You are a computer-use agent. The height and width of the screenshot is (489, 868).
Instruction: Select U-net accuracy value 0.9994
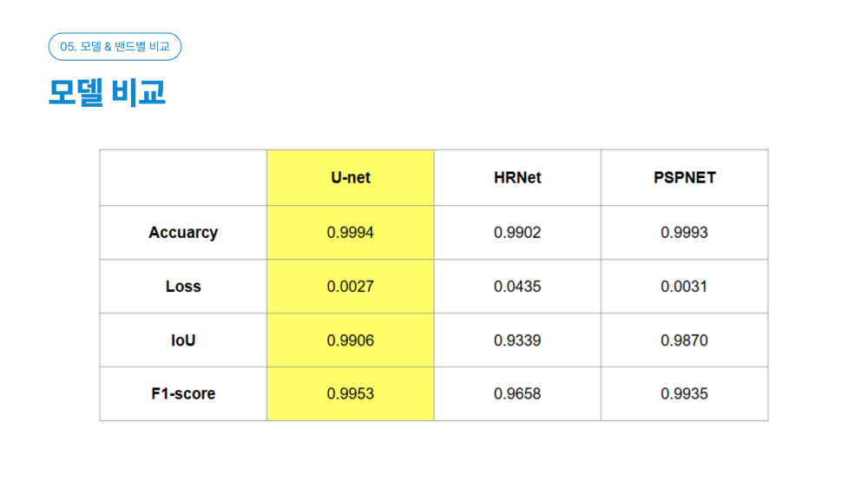coord(351,233)
